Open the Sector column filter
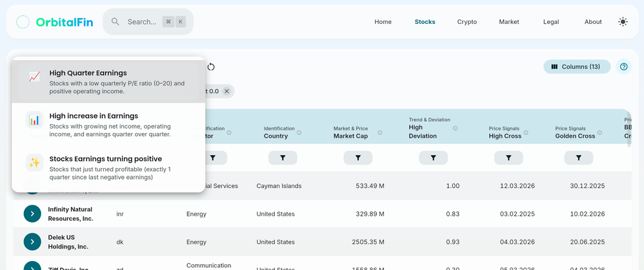The image size is (644, 270). tap(213, 158)
